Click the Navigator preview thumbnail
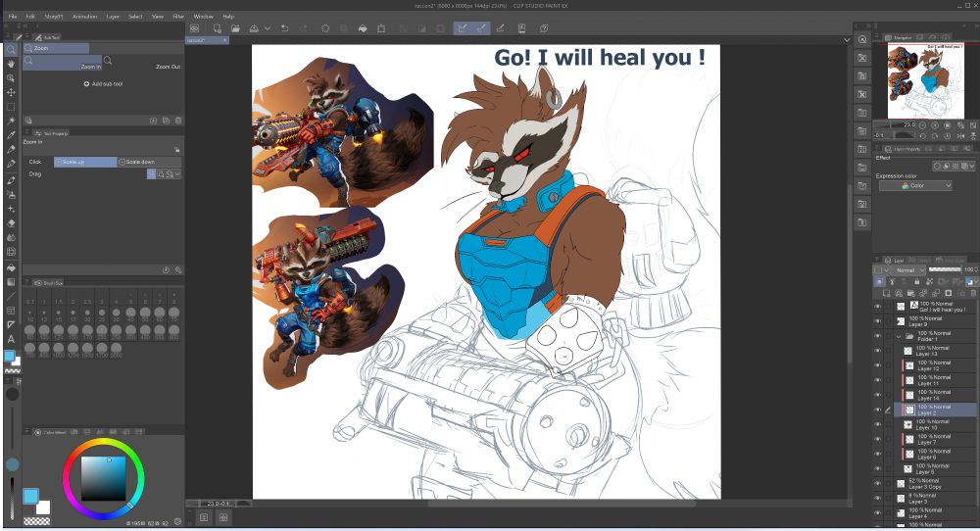This screenshot has height=531, width=980. pyautogui.click(x=926, y=81)
